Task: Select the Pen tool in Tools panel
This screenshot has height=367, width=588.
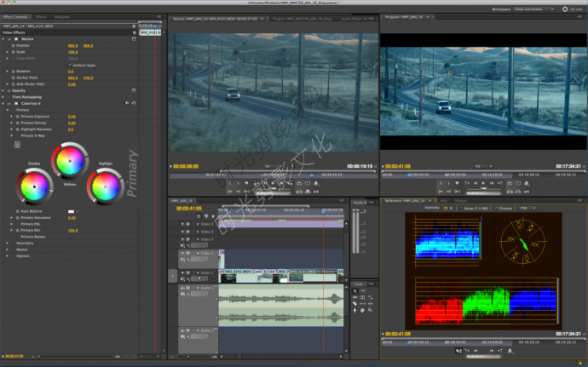Action: 355,311
